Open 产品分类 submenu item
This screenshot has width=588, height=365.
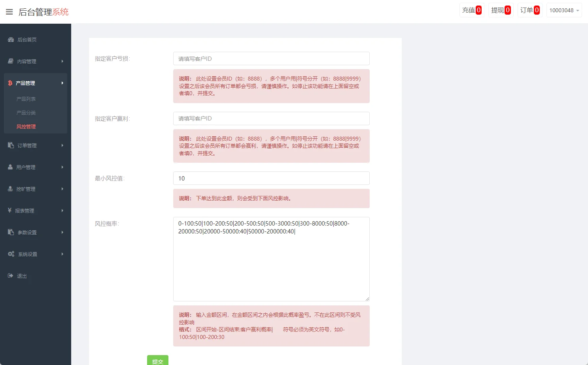tap(26, 113)
